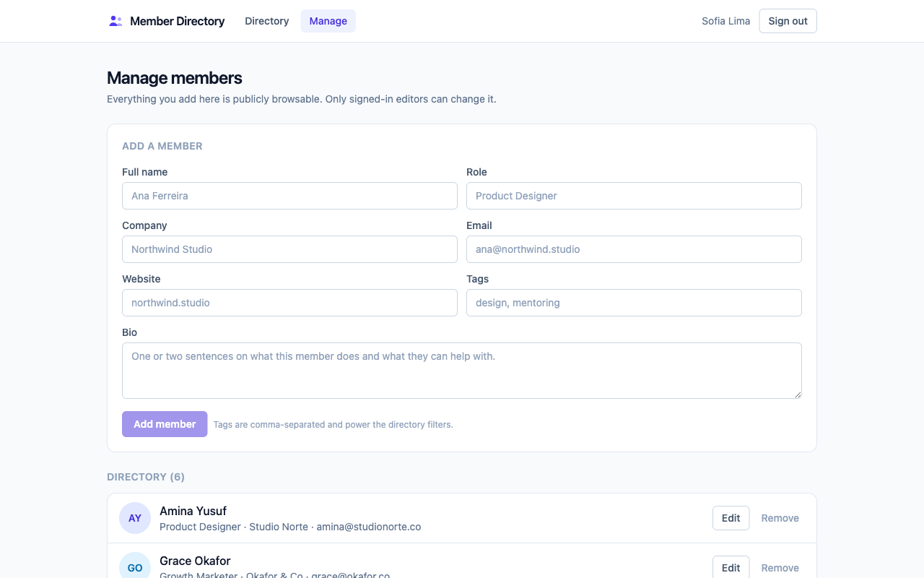Screen dimensions: 924x578
Task: Select the Company text field
Action: click(x=289, y=249)
